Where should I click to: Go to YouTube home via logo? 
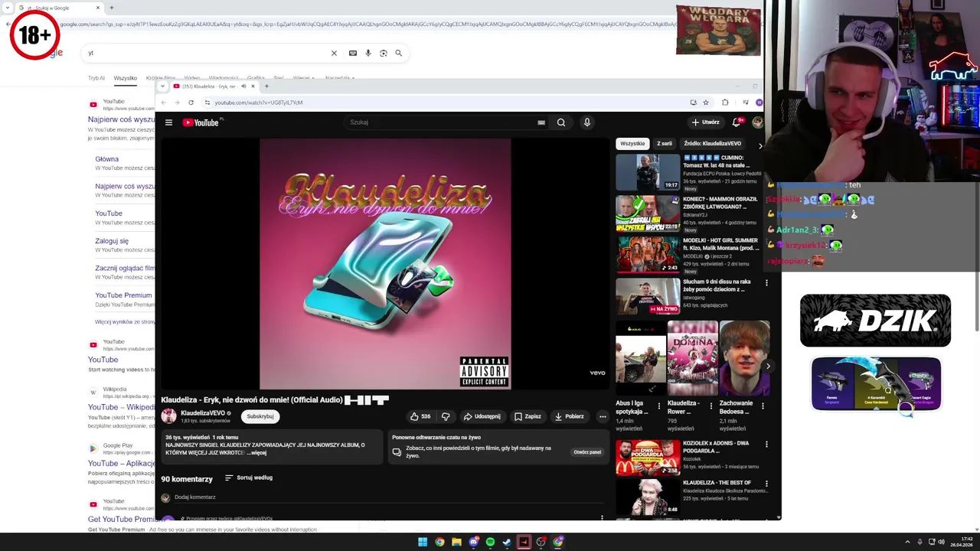(x=201, y=122)
